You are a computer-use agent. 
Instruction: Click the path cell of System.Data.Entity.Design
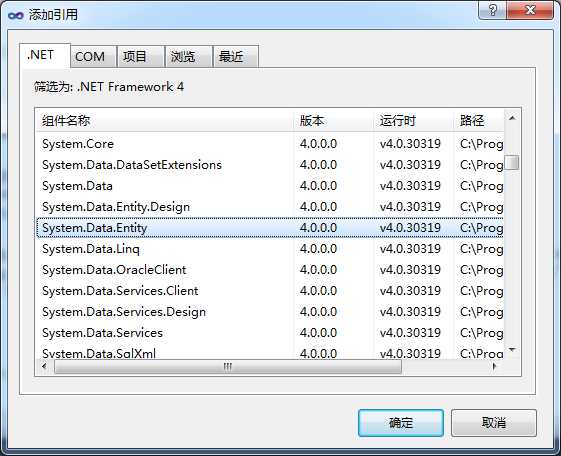tap(479, 207)
